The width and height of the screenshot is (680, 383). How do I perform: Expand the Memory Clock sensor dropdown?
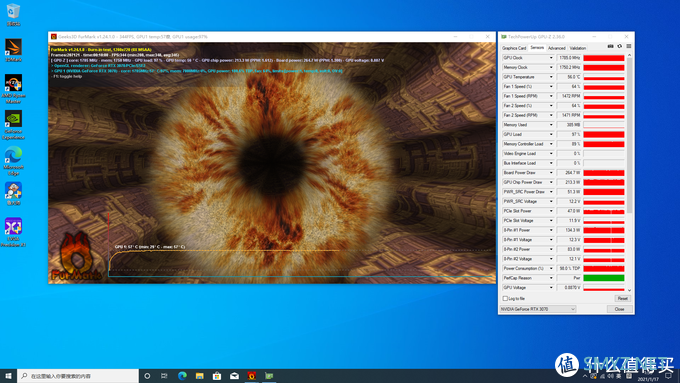tap(551, 67)
